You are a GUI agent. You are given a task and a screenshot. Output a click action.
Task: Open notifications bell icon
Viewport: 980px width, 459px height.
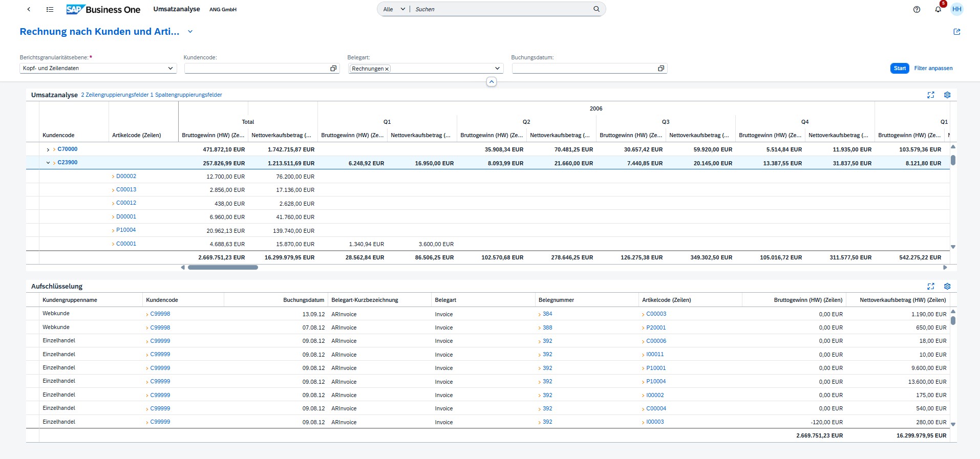[938, 9]
